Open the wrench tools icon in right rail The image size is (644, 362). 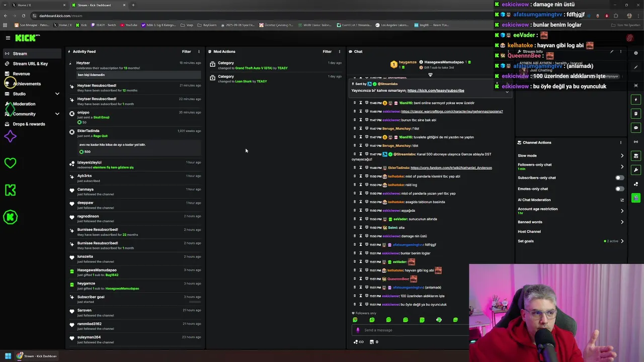pos(636,170)
